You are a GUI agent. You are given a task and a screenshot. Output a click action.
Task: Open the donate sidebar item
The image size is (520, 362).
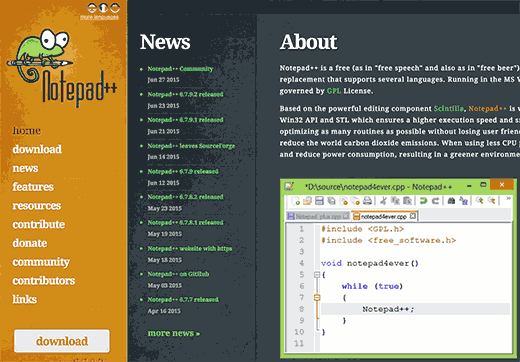(x=30, y=243)
